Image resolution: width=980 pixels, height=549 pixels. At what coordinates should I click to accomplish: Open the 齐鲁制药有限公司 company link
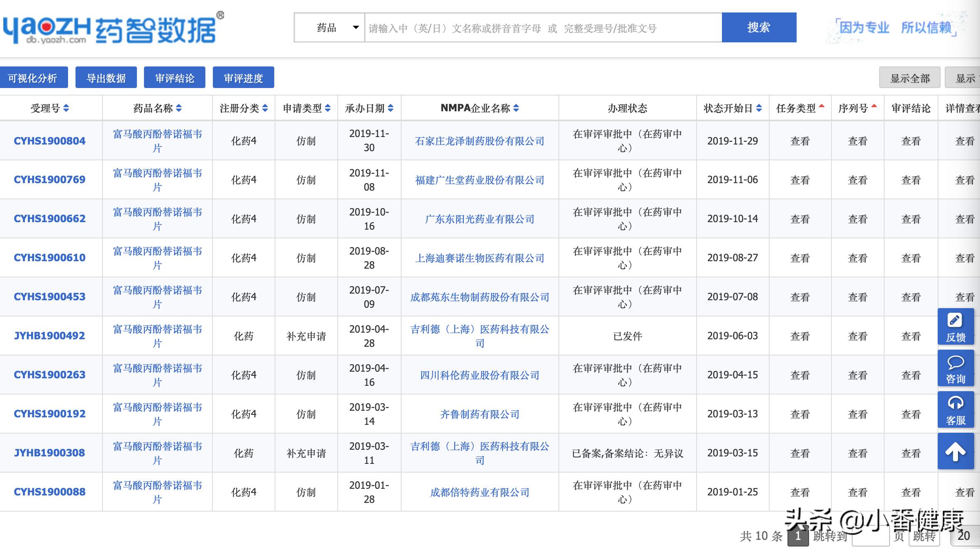[x=479, y=414]
